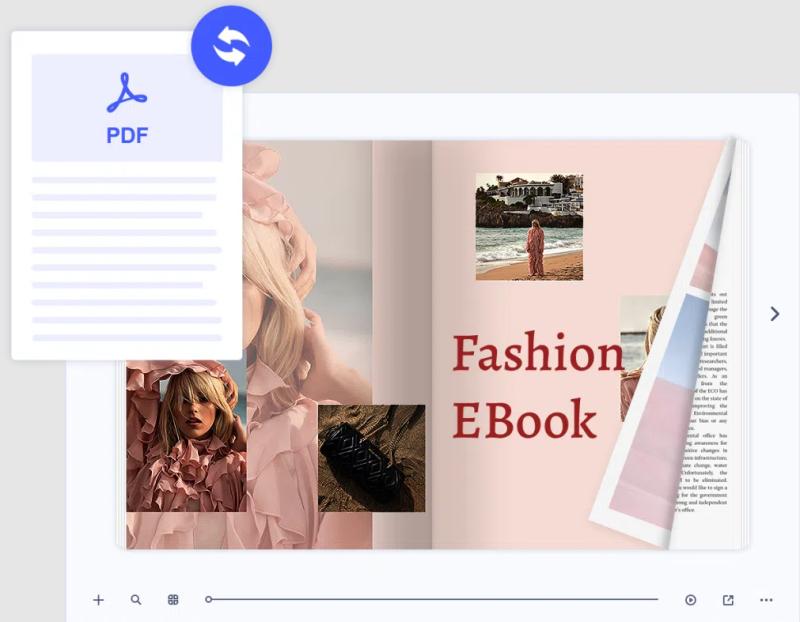Screen dimensions: 800x622
Task: Select the black handbag on sand photo
Action: point(371,458)
